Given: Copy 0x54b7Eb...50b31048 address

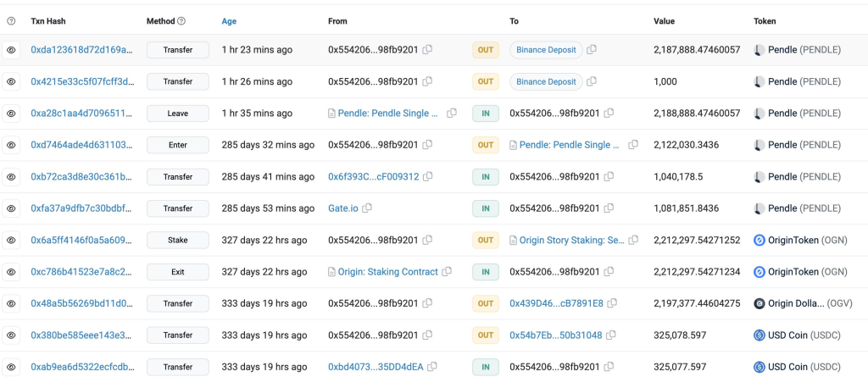Looking at the screenshot, I should click(610, 335).
